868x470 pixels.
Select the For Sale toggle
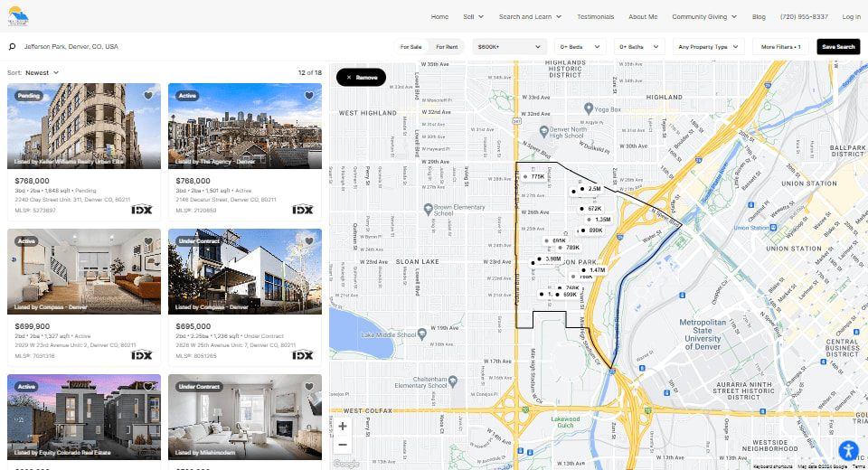[411, 46]
